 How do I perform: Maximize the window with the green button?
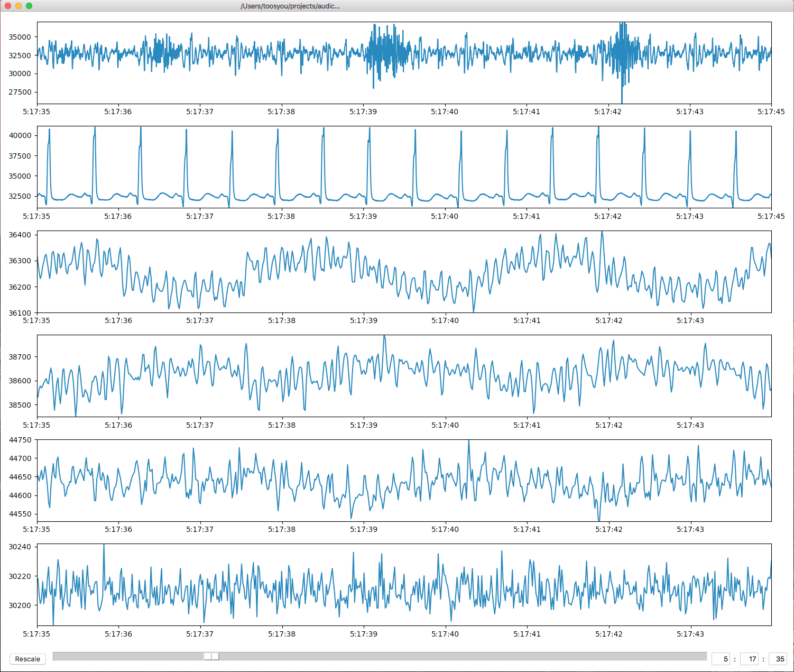coord(29,6)
